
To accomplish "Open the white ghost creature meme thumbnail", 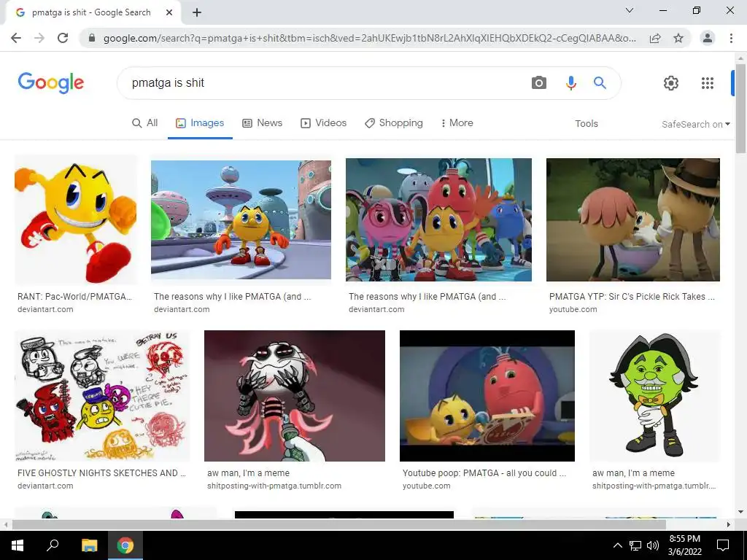I will tap(295, 396).
